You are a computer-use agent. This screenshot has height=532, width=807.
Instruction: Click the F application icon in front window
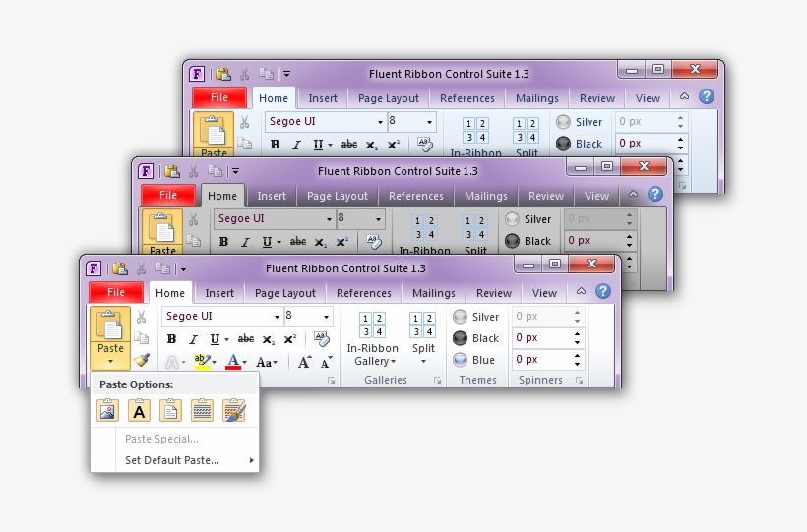point(93,268)
